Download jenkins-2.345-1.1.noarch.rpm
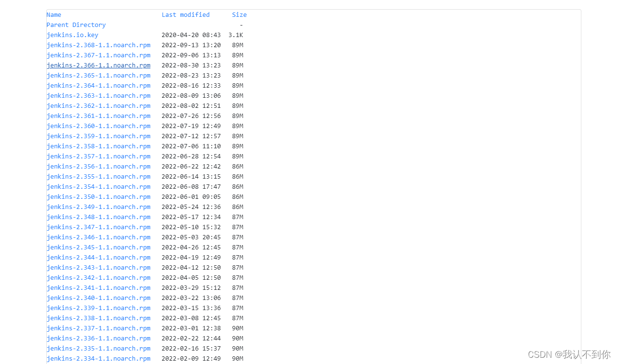The image size is (618, 364). [x=98, y=247]
